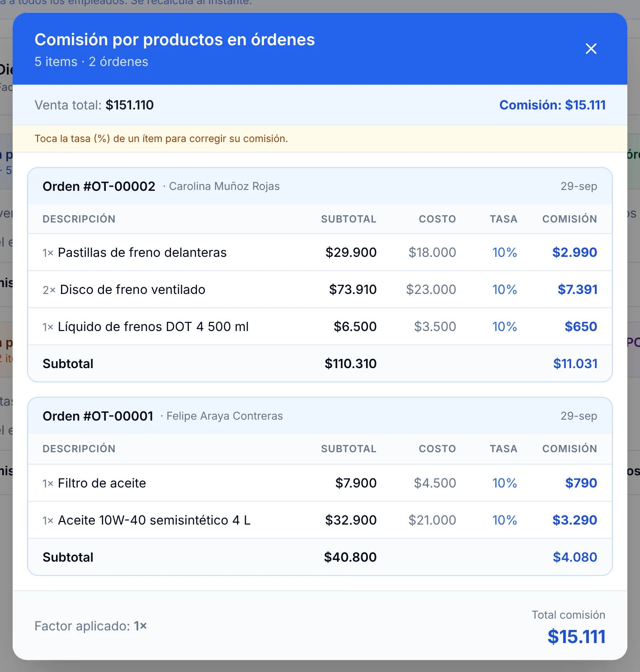640x672 pixels.
Task: Click the $32.900 subtotal value
Action: point(351,520)
